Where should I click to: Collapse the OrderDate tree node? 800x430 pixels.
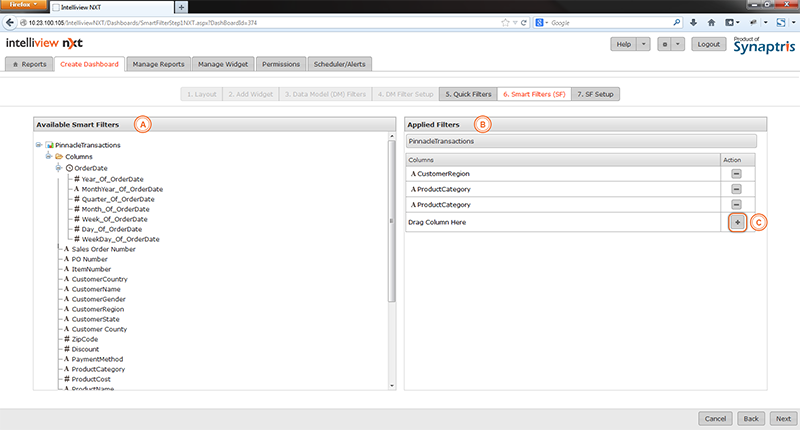[58, 168]
